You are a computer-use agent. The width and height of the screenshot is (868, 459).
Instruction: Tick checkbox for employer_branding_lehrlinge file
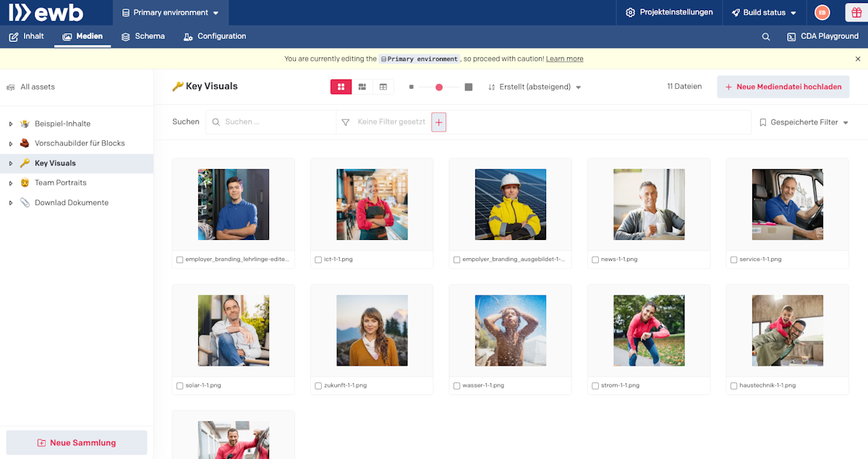pos(180,259)
